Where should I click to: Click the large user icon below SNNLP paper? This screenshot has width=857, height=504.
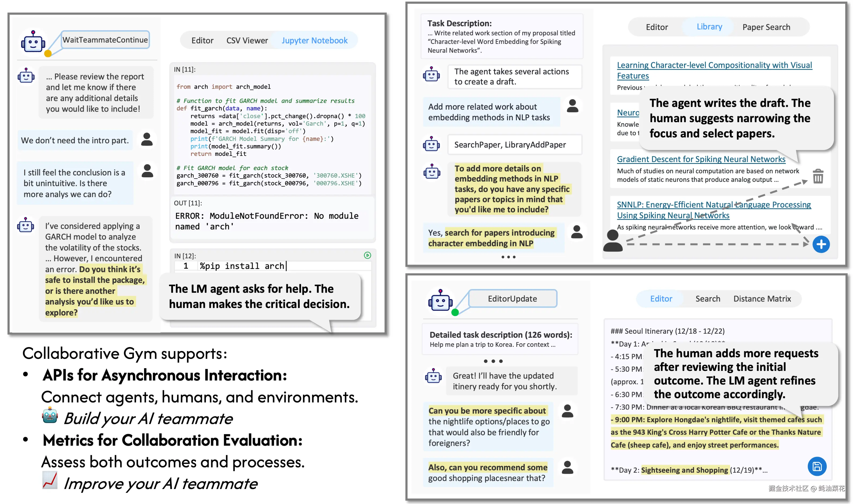coord(613,240)
